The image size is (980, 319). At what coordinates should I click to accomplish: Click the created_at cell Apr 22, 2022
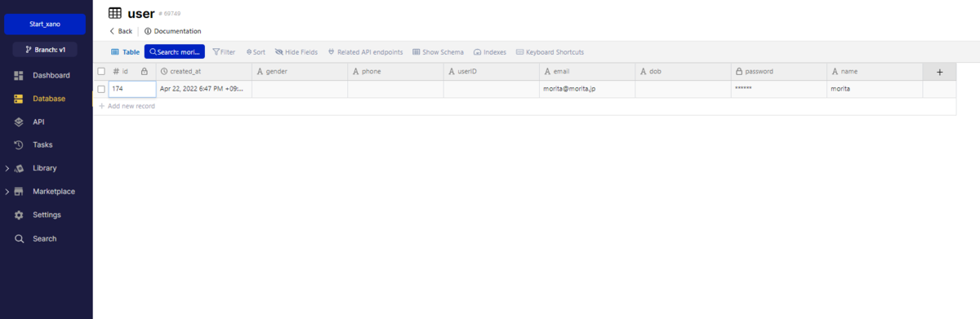click(x=203, y=89)
